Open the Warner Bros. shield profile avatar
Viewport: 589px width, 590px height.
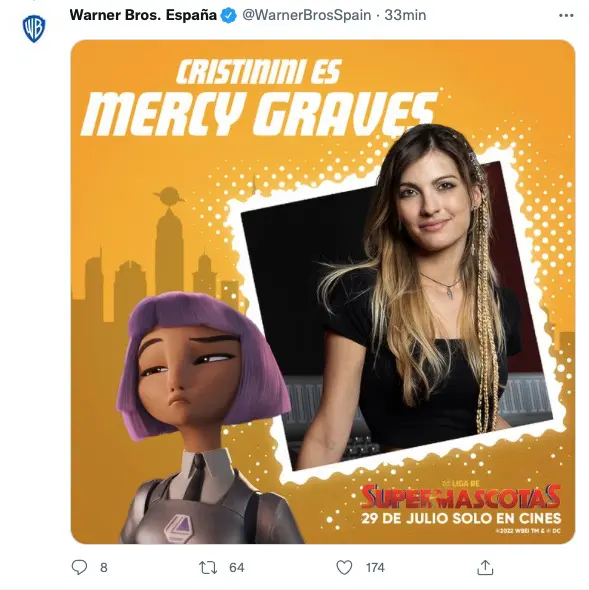tap(34, 29)
